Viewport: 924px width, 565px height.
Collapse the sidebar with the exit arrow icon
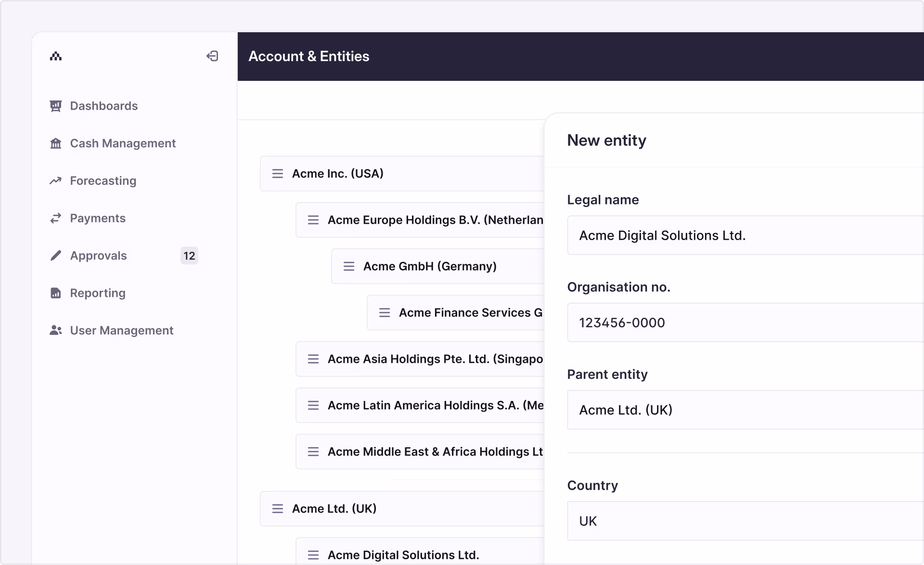[x=212, y=56]
